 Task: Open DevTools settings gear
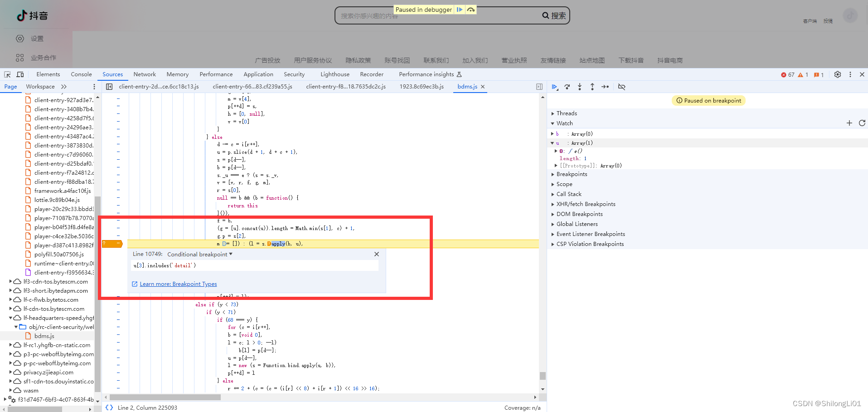[837, 74]
